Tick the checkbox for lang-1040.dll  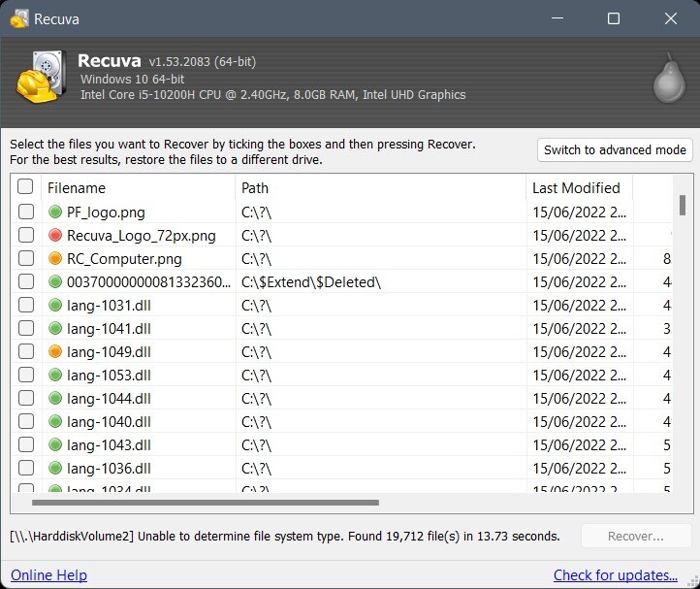pyautogui.click(x=26, y=421)
